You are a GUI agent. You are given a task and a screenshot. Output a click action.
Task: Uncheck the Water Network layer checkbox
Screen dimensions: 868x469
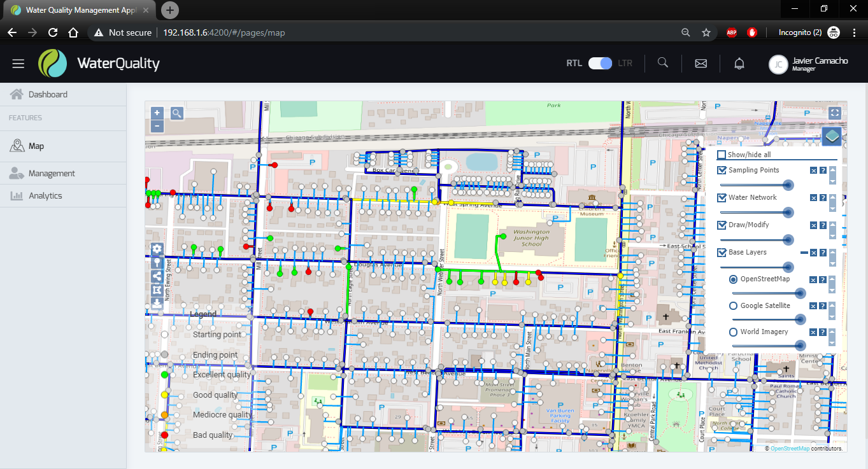tap(722, 197)
